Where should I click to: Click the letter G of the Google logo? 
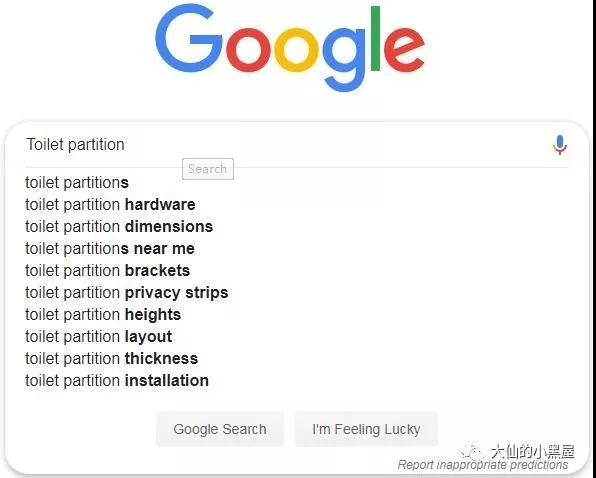pyautogui.click(x=189, y=38)
